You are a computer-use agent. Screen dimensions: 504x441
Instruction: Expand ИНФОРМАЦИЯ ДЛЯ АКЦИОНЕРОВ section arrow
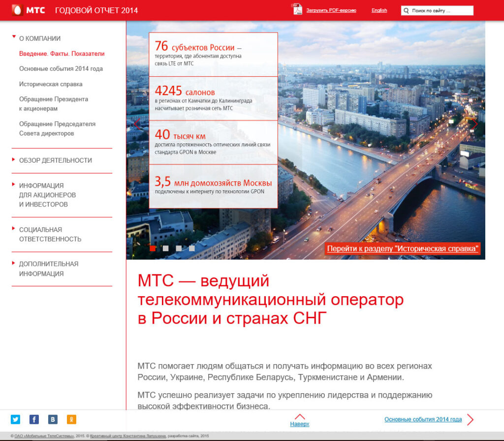(13, 184)
